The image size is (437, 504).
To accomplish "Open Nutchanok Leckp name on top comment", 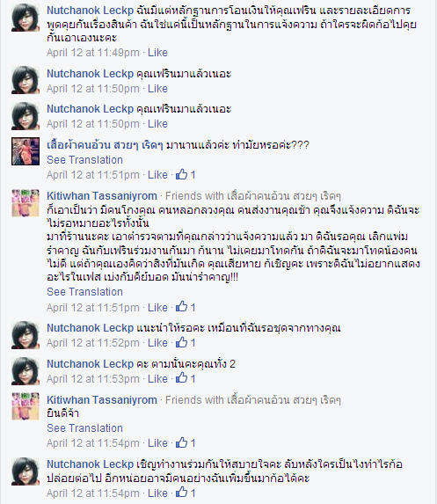I will click(90, 11).
